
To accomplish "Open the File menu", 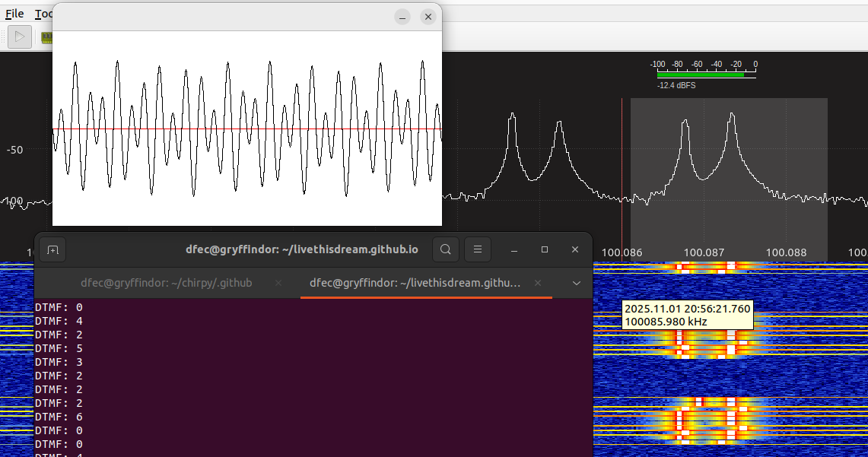I will click(14, 14).
